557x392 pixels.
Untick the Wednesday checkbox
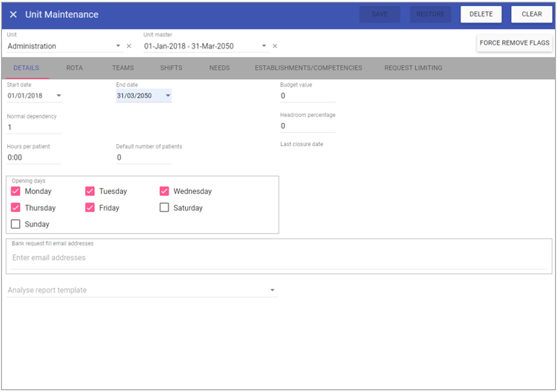pyautogui.click(x=165, y=191)
